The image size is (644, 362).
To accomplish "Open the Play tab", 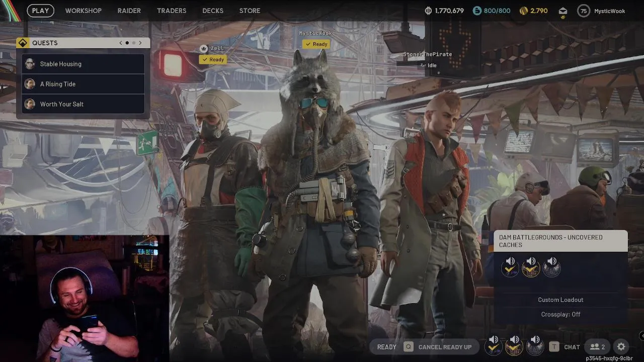I will (x=40, y=11).
